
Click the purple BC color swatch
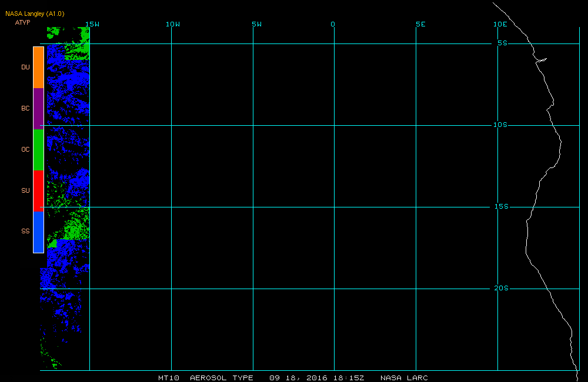(39, 109)
